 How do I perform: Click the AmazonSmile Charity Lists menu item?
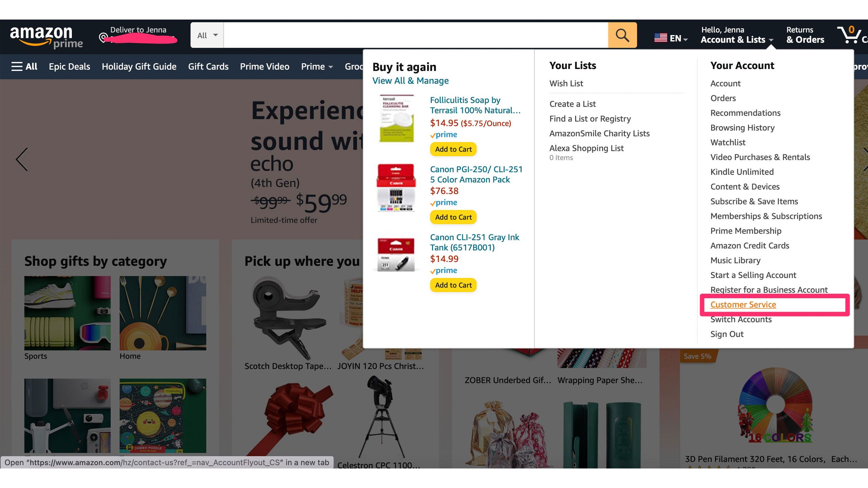click(599, 133)
